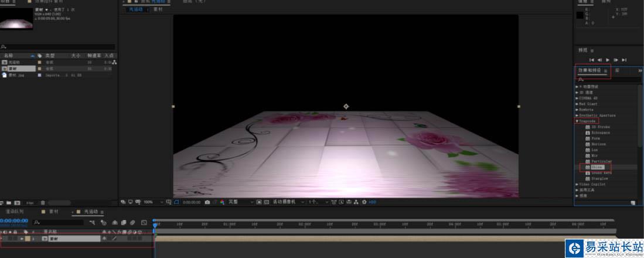Switch to the 效果和预设 tab
Screen dimensions: 644x258
tap(590, 70)
